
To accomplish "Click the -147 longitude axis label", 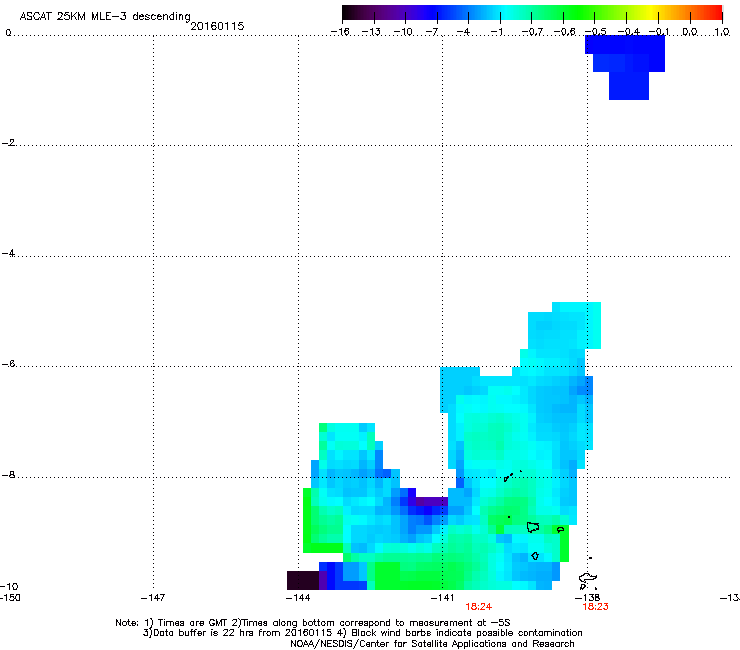I will tap(153, 598).
